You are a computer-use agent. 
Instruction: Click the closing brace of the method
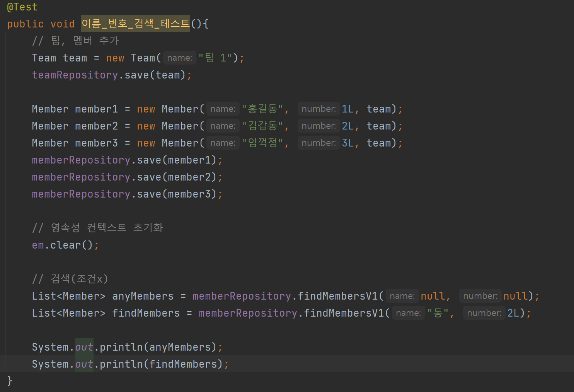[x=10, y=381]
